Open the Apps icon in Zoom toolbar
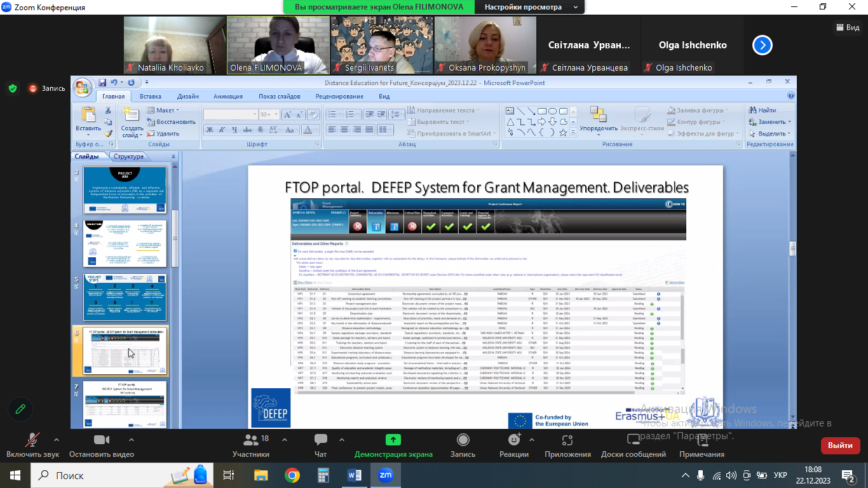Screen dimensions: 868x488 [567, 440]
